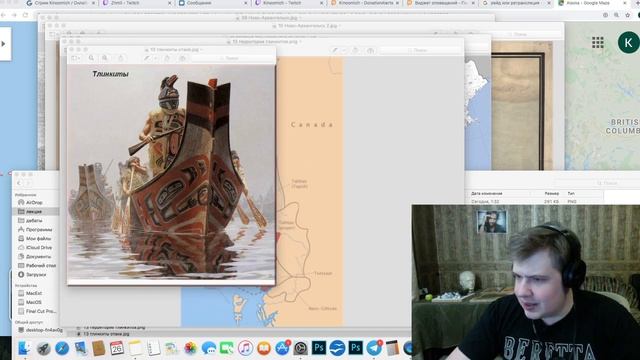This screenshot has height=360, width=640.
Task: Select shared computer desktop-fn4av0g in Finder
Action: [x=40, y=330]
